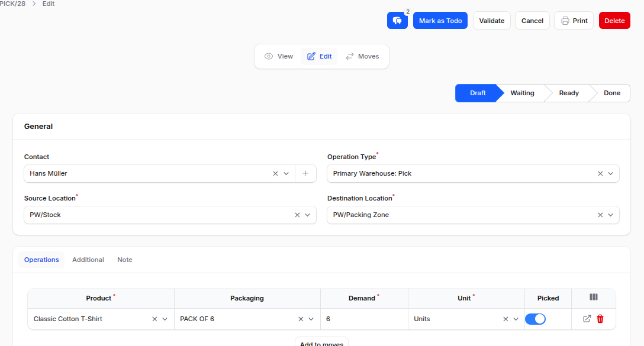Screen dimensions: 644x346
Task: Clear Source Location with its × icon
Action: (x=297, y=215)
